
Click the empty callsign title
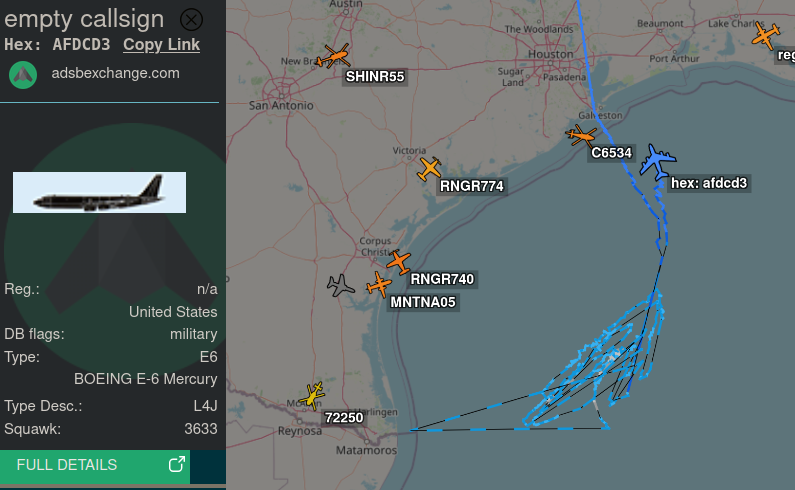pos(84,19)
